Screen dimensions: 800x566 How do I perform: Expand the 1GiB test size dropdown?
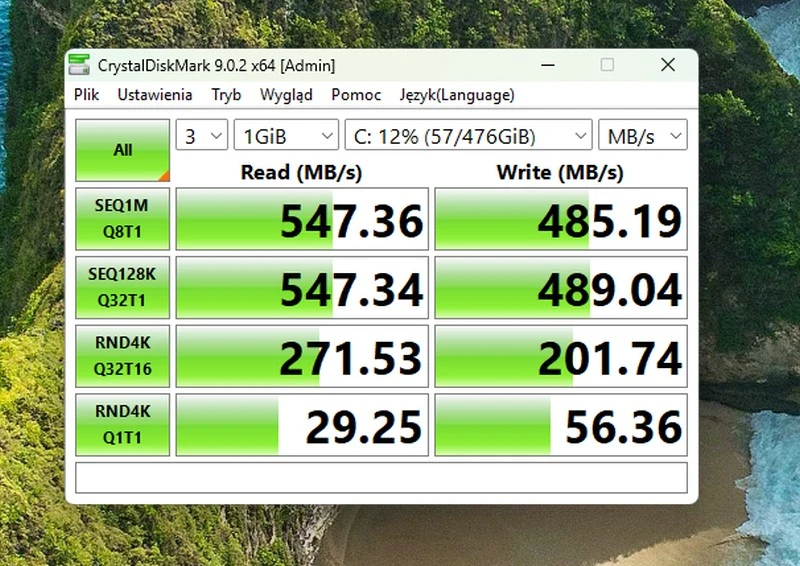[x=286, y=136]
